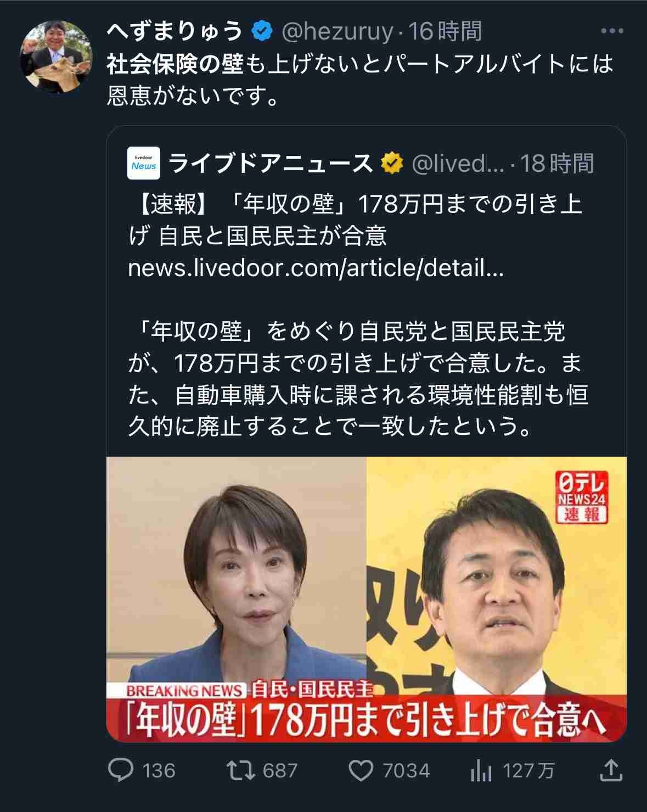This screenshot has width=647, height=812.
Task: Open the breaking news image with two politicians
Action: (367, 599)
